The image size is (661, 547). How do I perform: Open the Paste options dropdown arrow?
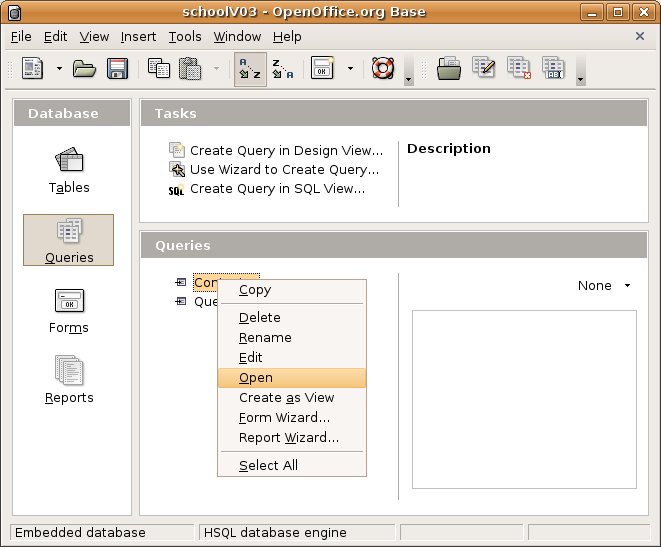point(216,69)
